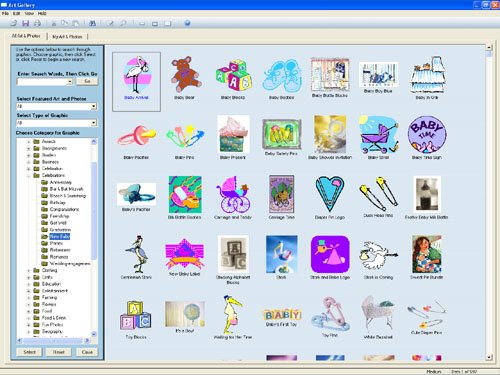Expand the Awards category folder
Screen dimensions: 500x375
[x=29, y=142]
